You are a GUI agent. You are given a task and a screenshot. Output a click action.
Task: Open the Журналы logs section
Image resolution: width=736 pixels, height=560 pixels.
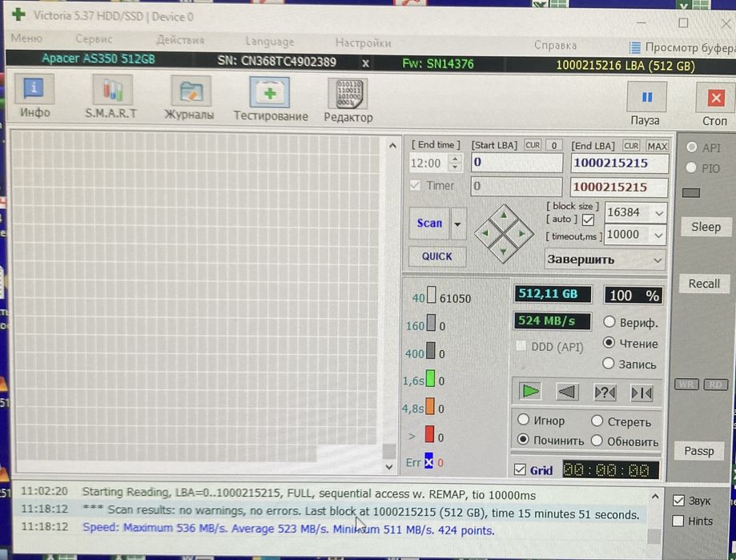(189, 98)
